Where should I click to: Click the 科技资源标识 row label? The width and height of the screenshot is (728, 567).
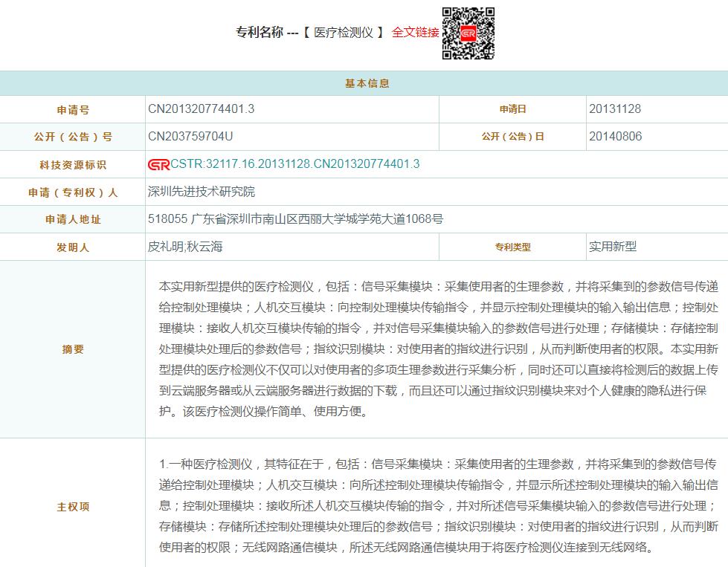[73, 165]
